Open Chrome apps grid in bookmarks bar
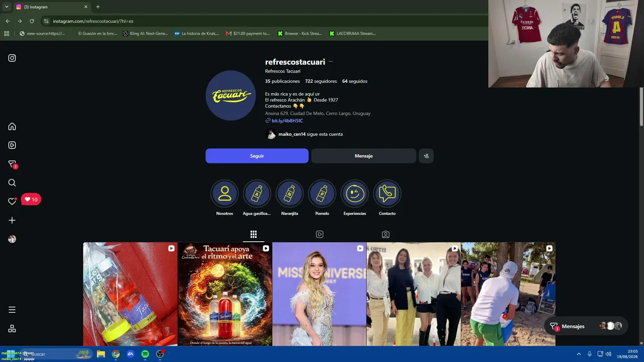This screenshot has width=644, height=362. 7,34
